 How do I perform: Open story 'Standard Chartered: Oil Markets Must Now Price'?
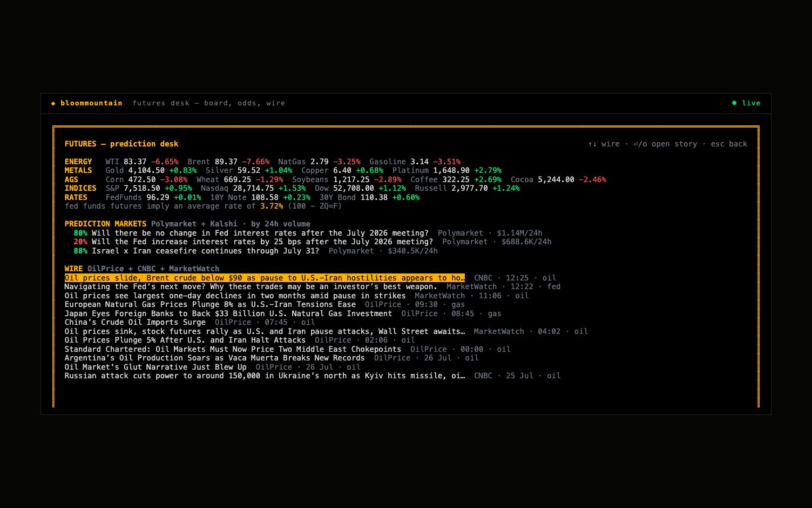coord(233,349)
